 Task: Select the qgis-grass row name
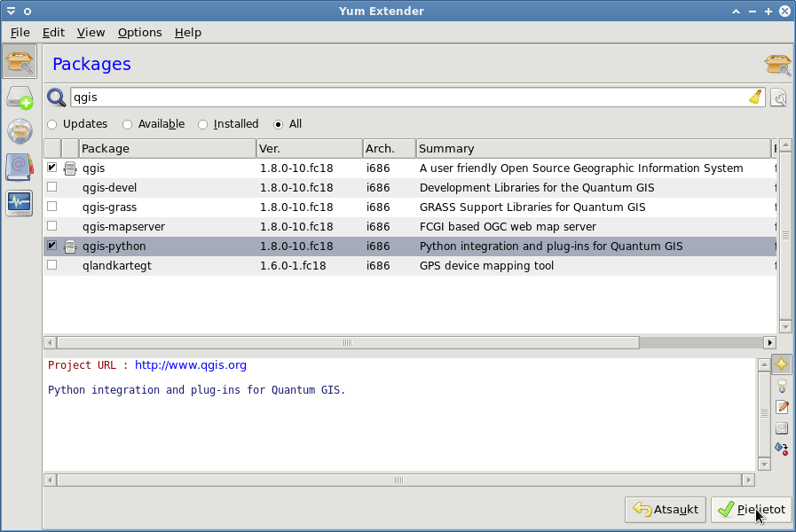tap(110, 207)
